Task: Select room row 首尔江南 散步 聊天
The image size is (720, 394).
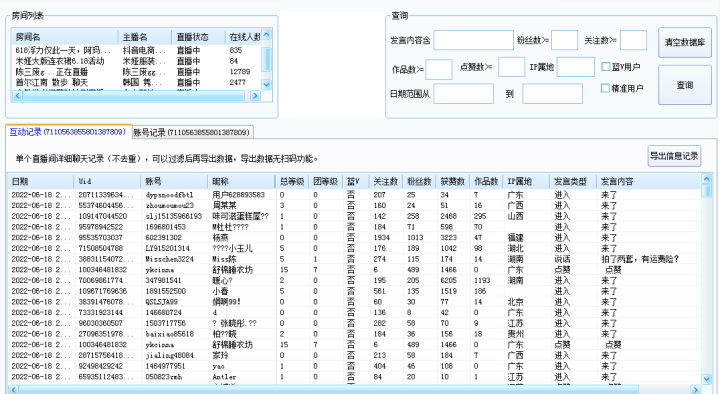Action: point(136,82)
